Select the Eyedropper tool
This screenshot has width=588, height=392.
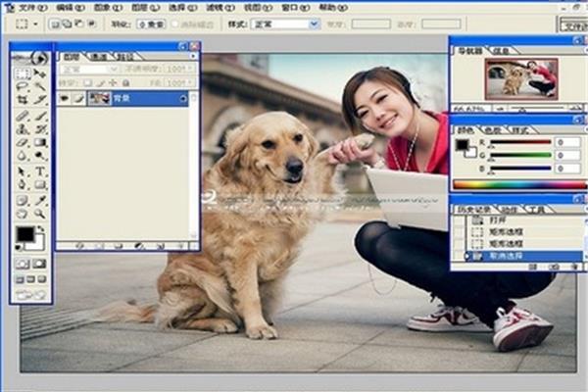(40, 201)
